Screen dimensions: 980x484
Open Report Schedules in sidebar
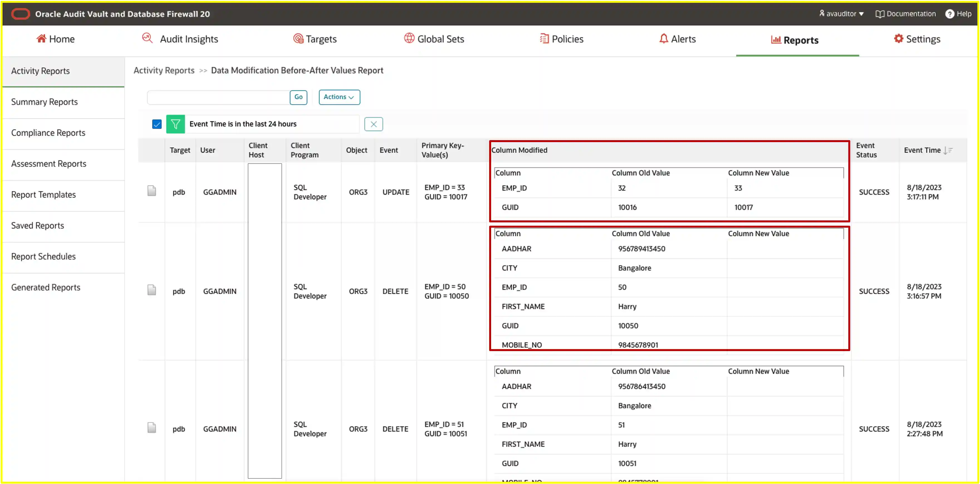[63, 256]
